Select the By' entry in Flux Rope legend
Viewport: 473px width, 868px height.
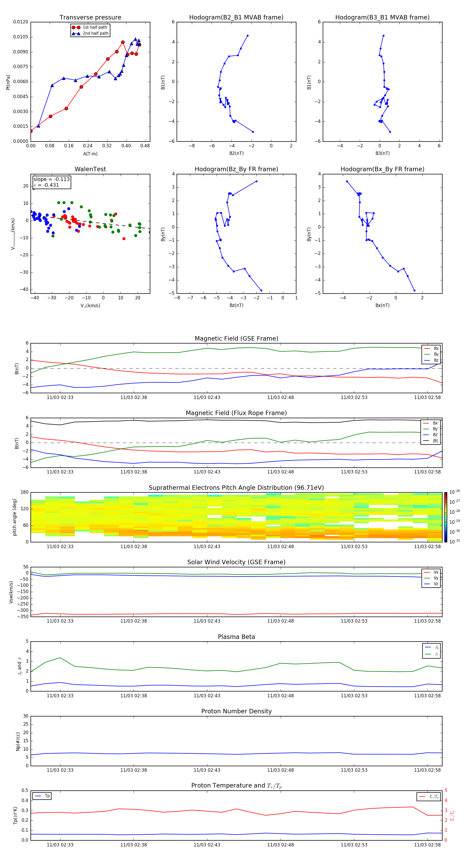click(431, 429)
